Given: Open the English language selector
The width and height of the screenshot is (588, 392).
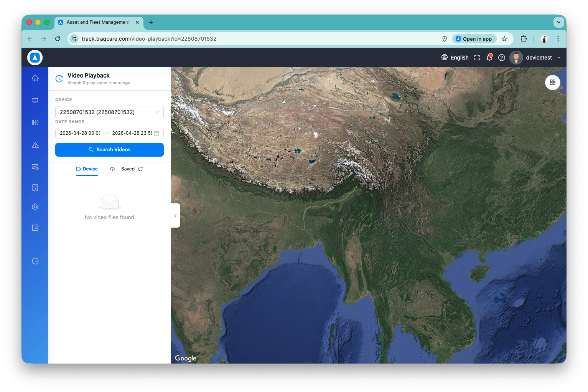Looking at the screenshot, I should click(455, 58).
